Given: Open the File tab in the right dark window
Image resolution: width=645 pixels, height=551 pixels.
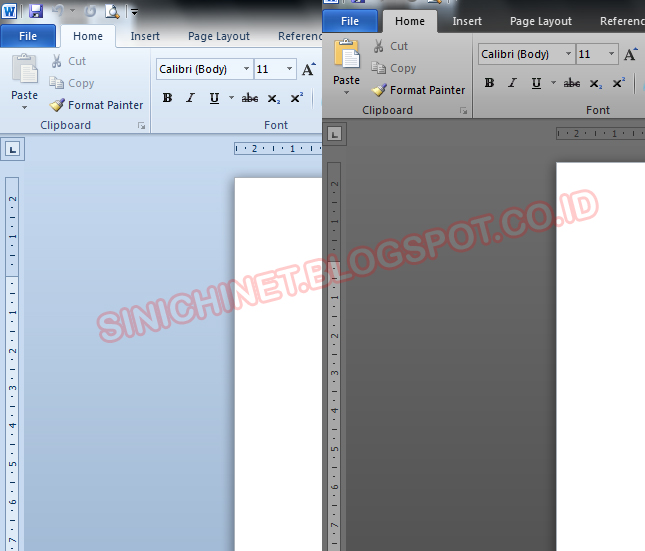Looking at the screenshot, I should tap(350, 21).
